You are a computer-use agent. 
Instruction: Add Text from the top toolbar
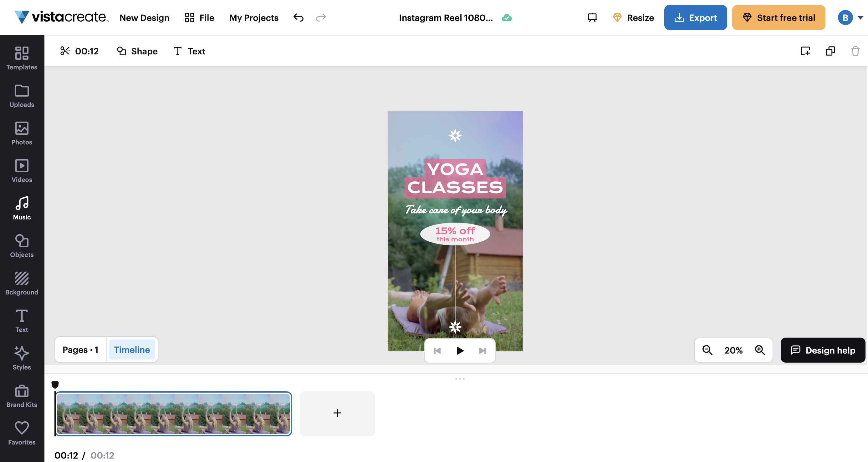pyautogui.click(x=189, y=51)
